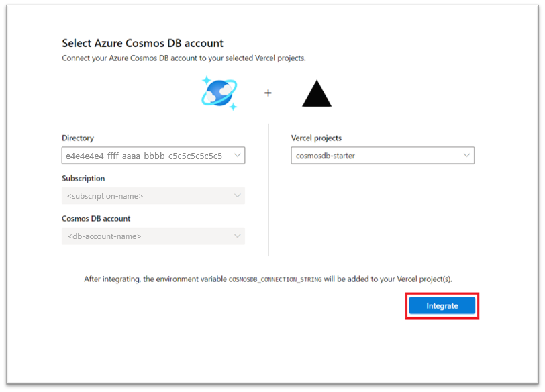The height and width of the screenshot is (392, 545).
Task: Click the plus sign between logos
Action: click(268, 93)
